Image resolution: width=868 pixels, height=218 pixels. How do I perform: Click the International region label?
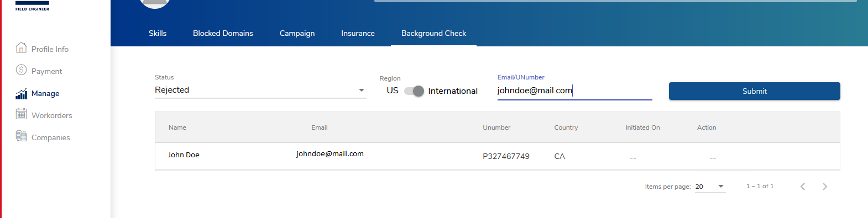pos(453,91)
